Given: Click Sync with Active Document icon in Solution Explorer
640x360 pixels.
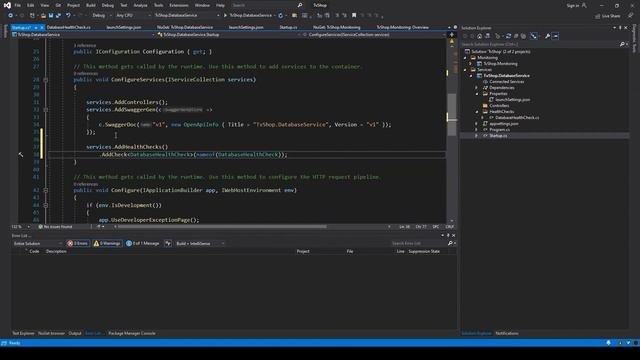Looking at the screenshot, I should (508, 36).
